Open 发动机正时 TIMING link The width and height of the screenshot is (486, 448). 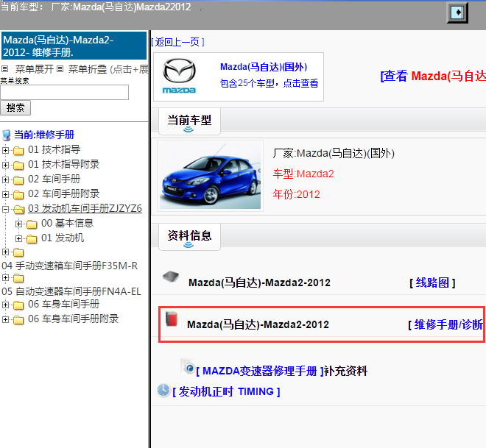tap(226, 392)
